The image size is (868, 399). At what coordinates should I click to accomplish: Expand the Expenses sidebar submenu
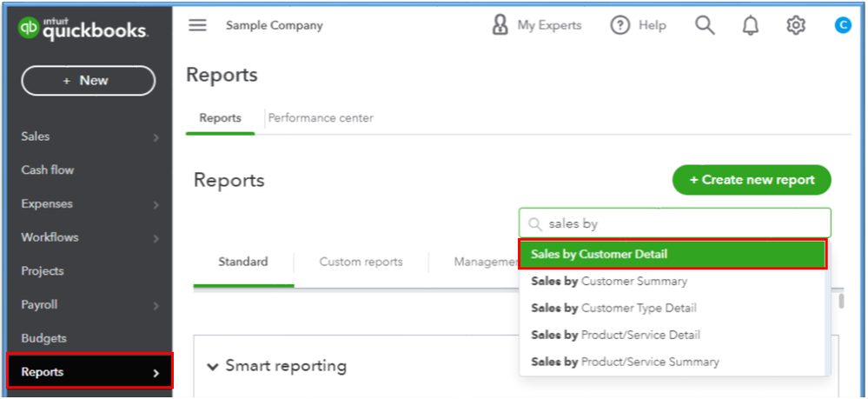[x=156, y=204]
